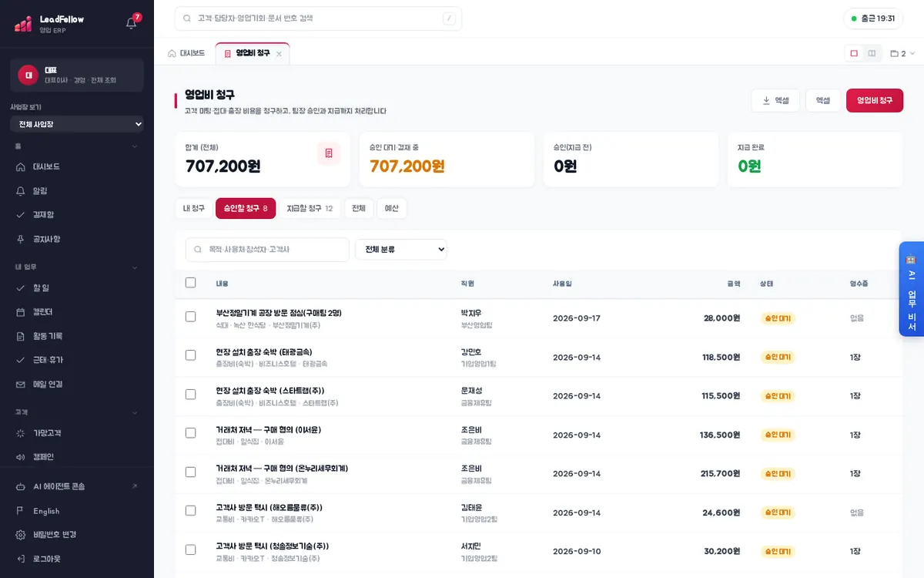
Task: Click the 로그아웃 exit icon
Action: tap(21, 559)
